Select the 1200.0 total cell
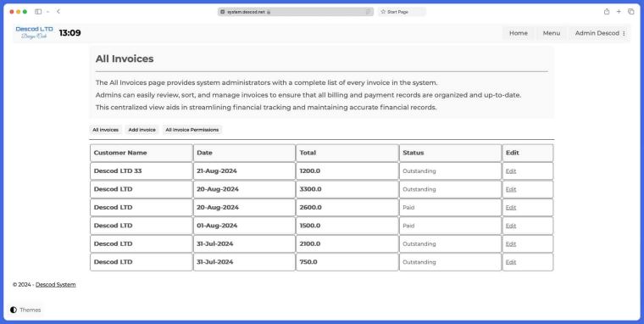The width and height of the screenshot is (644, 324). coord(347,171)
